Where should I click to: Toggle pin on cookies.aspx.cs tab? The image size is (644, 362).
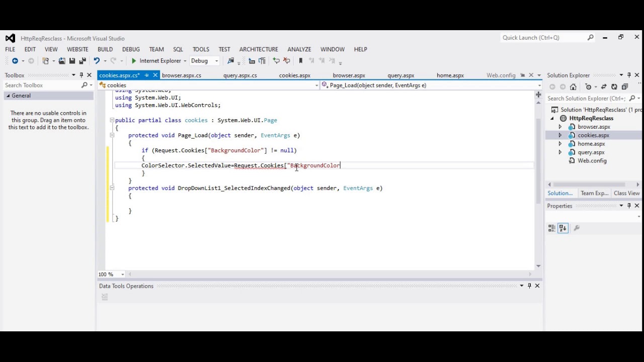[146, 75]
